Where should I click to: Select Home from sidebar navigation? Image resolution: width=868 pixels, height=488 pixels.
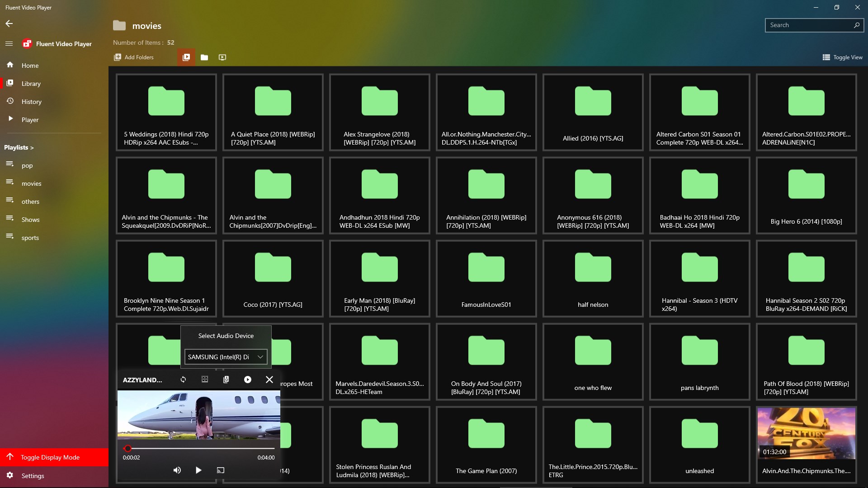30,65
